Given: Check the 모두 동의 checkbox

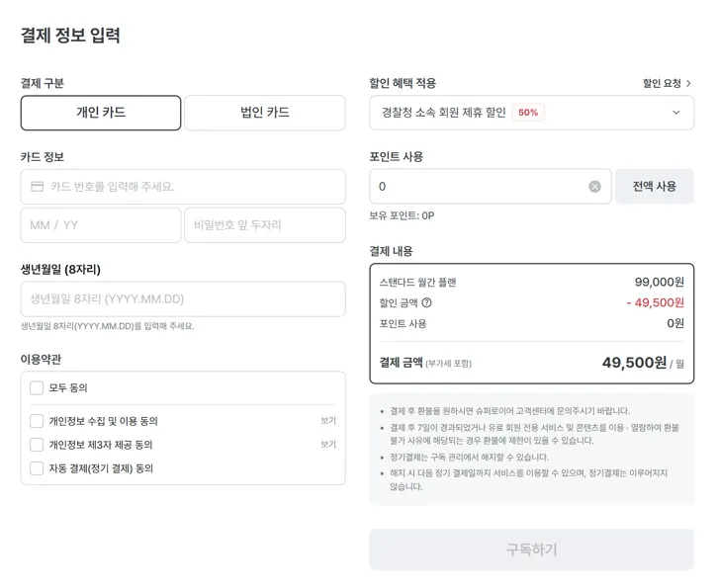Looking at the screenshot, I should [37, 387].
